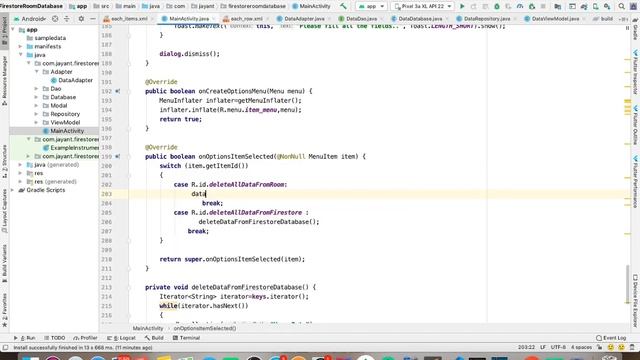640x360 pixels.
Task: Open the Favorites side tab
Action: click(x=4, y=310)
